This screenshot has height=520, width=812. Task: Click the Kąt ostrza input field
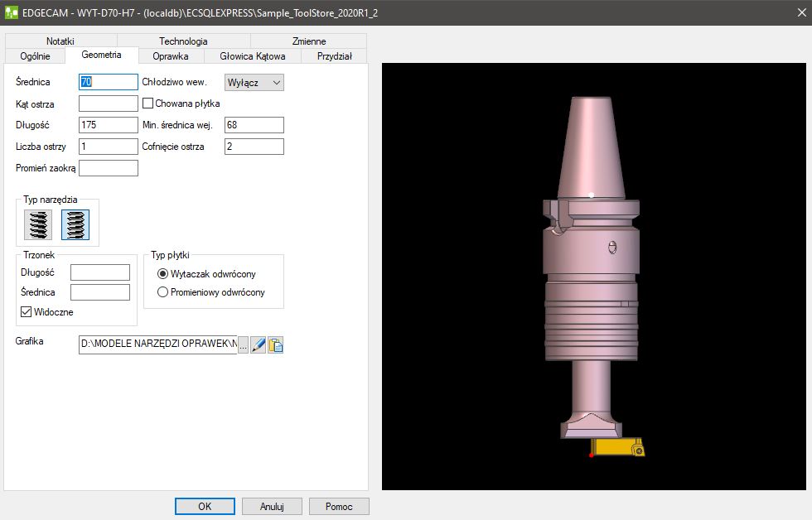109,104
